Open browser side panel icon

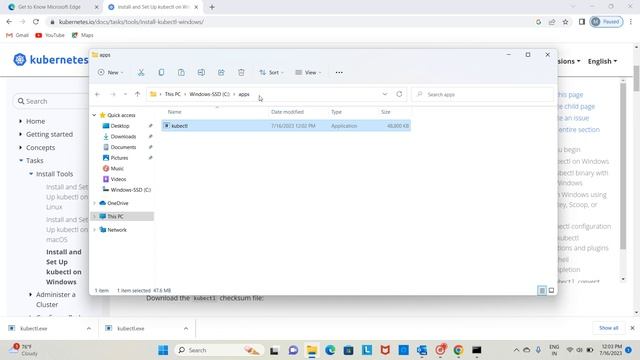[582, 22]
